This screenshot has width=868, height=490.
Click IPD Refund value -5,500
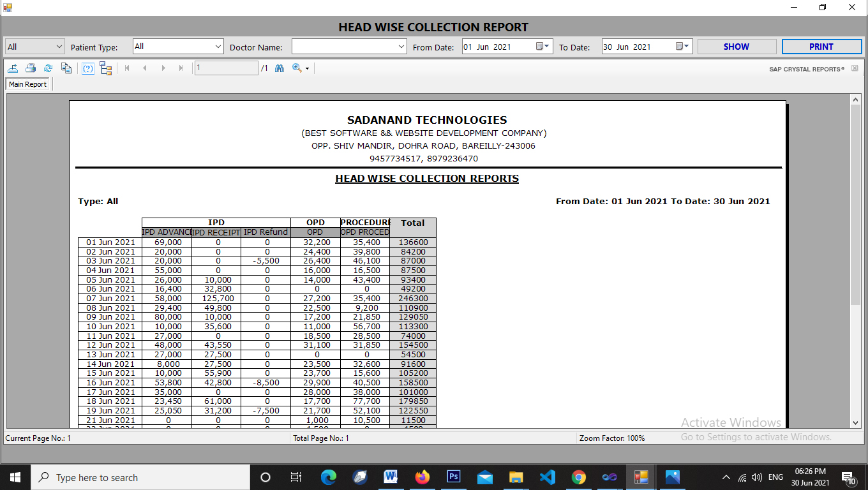click(x=267, y=261)
